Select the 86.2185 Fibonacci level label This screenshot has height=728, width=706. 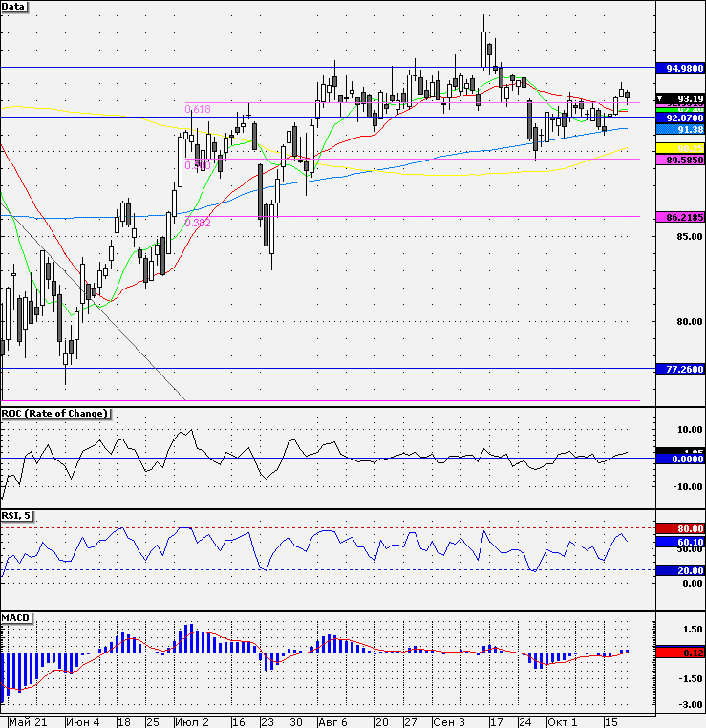(x=681, y=217)
